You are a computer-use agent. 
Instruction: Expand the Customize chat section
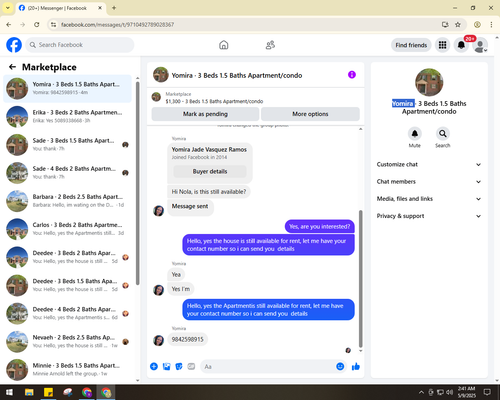pyautogui.click(x=429, y=164)
